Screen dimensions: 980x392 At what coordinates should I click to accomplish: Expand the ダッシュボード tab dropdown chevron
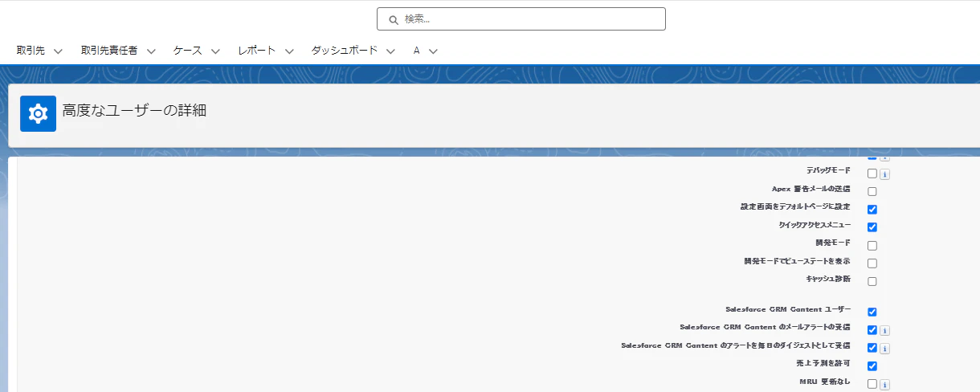[x=390, y=51]
